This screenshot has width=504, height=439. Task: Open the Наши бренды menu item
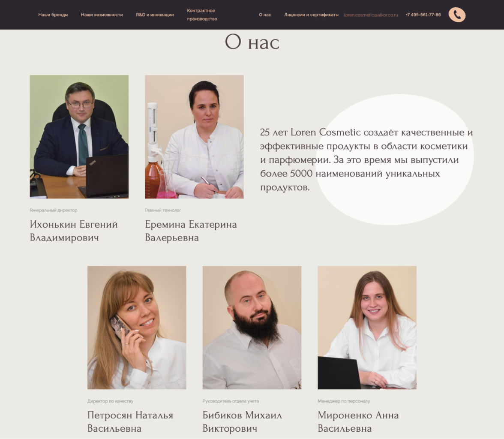53,15
